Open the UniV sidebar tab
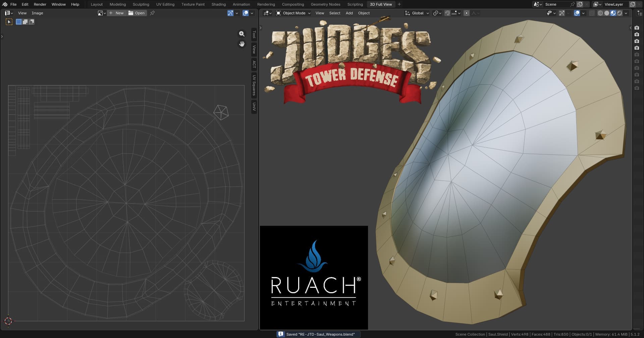This screenshot has height=338, width=644. click(254, 107)
